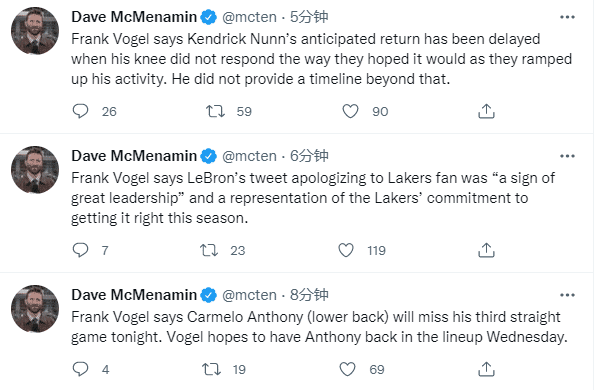Open the @mcten handle on the LeBron tweet
Image resolution: width=597 pixels, height=390 pixels.
pos(249,156)
